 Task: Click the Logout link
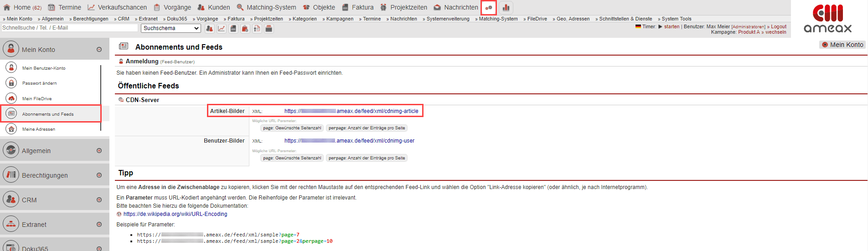pos(779,26)
